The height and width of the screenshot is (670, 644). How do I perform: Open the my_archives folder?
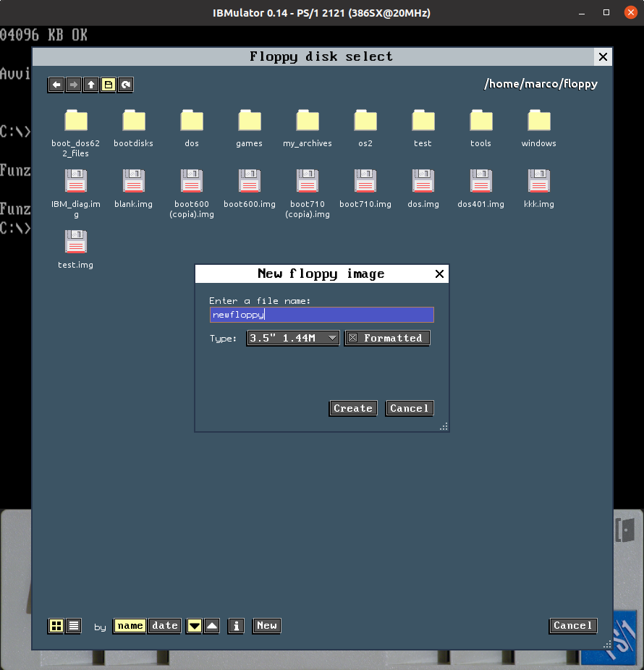point(308,128)
